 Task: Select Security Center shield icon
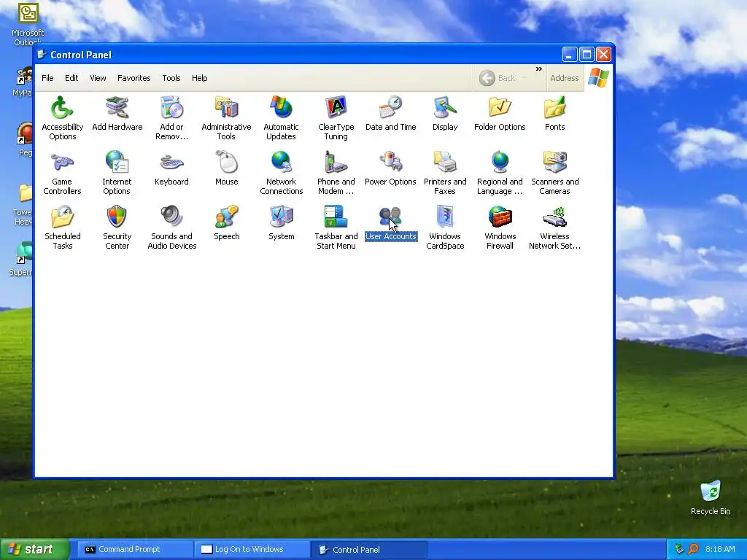click(x=117, y=217)
